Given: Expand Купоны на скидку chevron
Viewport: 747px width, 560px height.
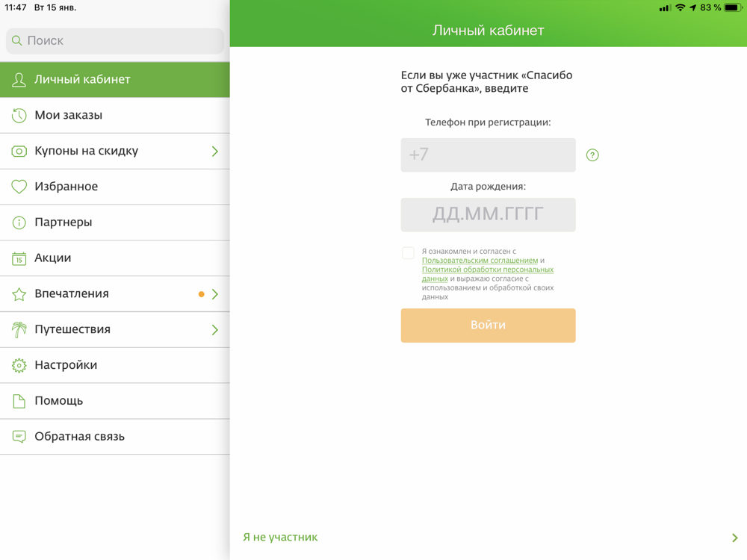Looking at the screenshot, I should pos(215,152).
